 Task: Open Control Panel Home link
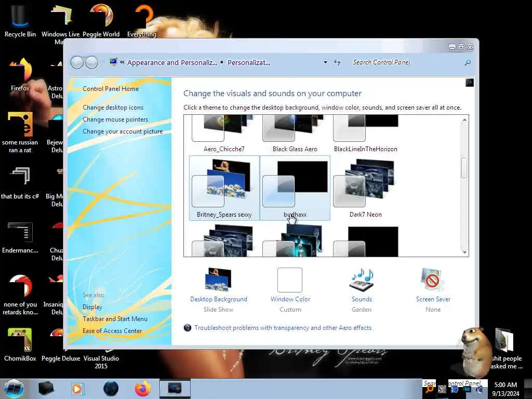coord(111,88)
